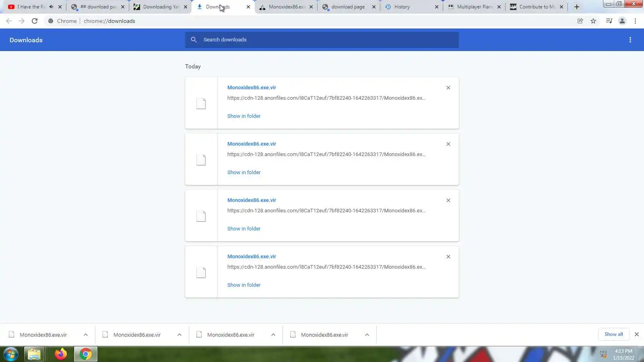This screenshot has width=644, height=362.
Task: Open the Windows Start menu
Action: [11, 354]
